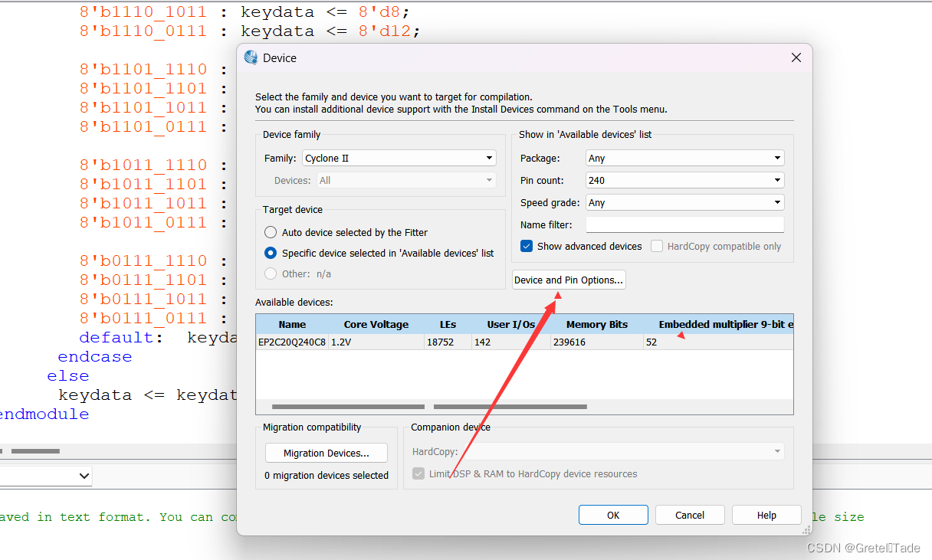This screenshot has height=560, width=932.
Task: Select device row EP2C20Q240C8
Action: point(524,342)
